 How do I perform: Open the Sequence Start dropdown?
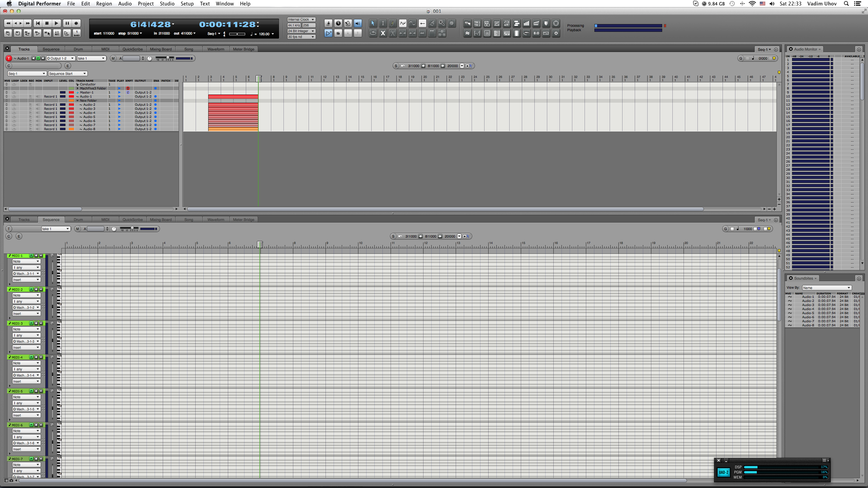click(68, 74)
